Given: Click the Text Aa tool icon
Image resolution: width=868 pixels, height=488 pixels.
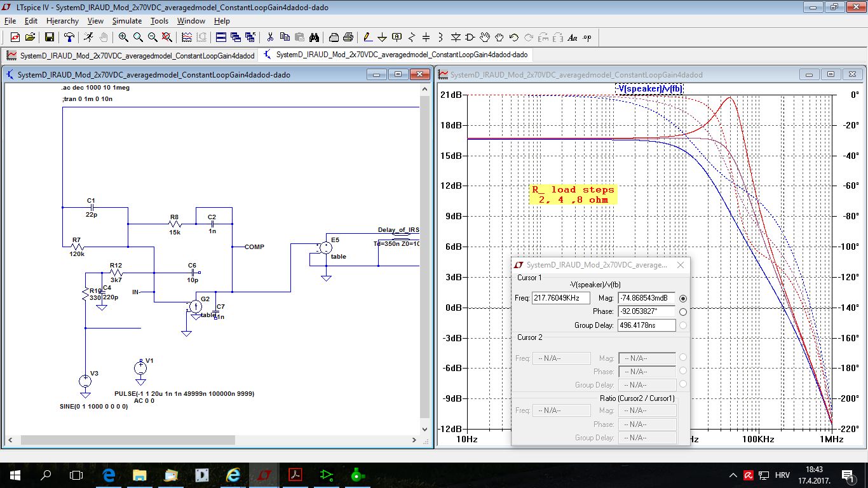Looking at the screenshot, I should tap(572, 37).
